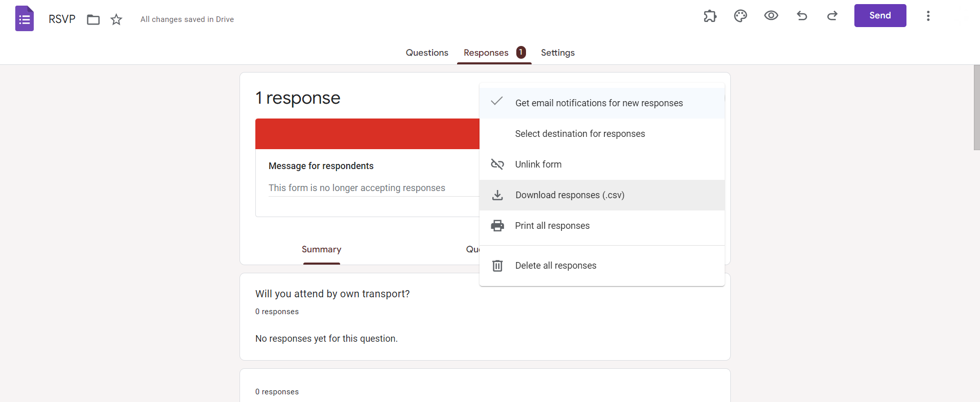Image resolution: width=980 pixels, height=402 pixels.
Task: Open the three-dot more options menu
Action: (928, 16)
